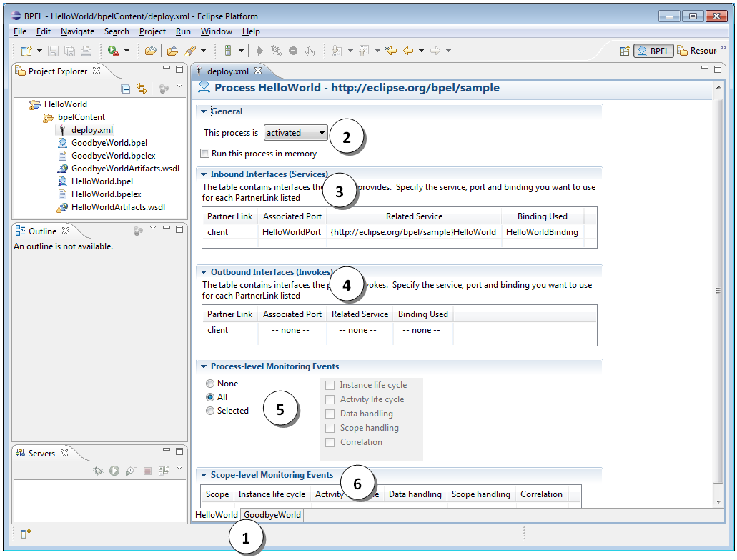
Task: Click the Forward navigation arrow icon
Action: click(435, 51)
